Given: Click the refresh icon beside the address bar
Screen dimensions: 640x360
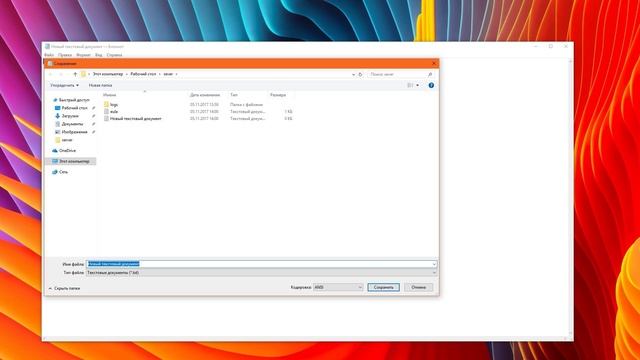Looking at the screenshot, I should [360, 74].
